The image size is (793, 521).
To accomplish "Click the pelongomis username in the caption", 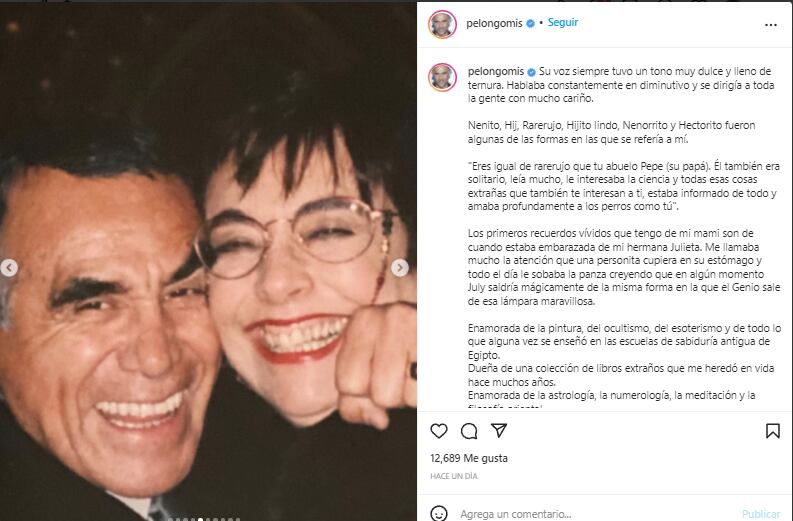I will click(495, 72).
